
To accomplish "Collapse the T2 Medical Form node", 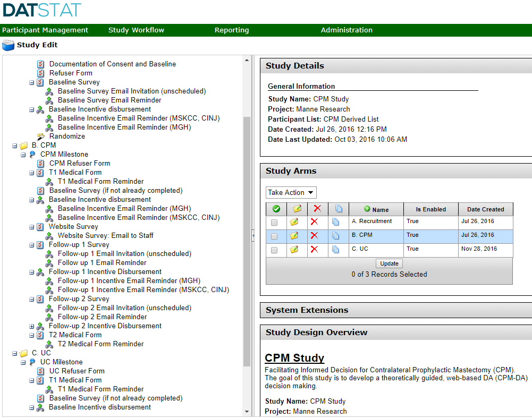I will [x=31, y=335].
